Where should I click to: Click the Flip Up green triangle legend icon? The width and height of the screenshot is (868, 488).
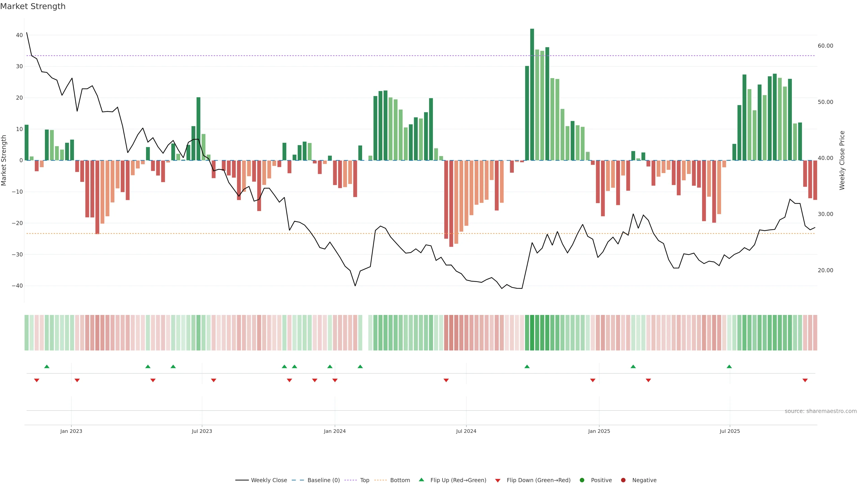tap(421, 480)
